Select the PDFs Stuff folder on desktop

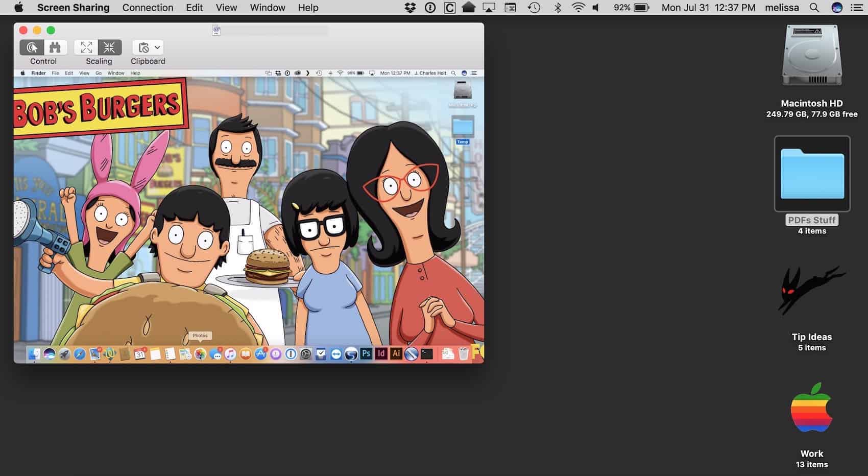tap(812, 175)
